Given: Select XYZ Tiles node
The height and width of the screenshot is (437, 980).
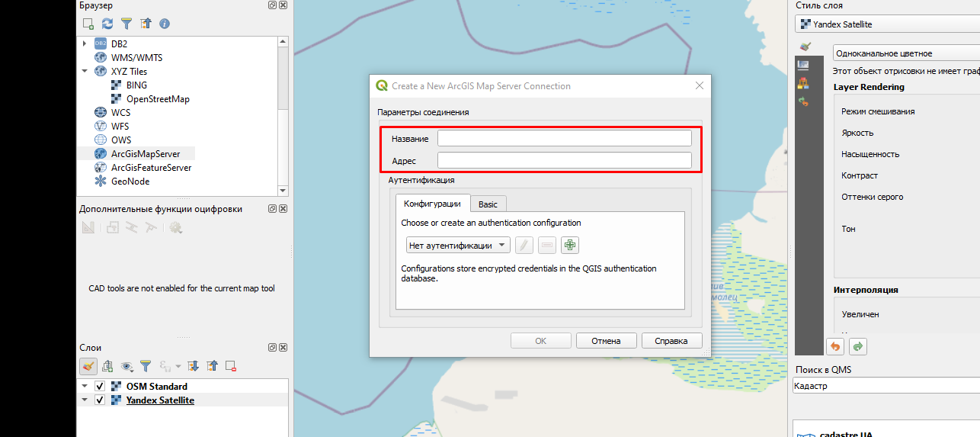Looking at the screenshot, I should 129,71.
